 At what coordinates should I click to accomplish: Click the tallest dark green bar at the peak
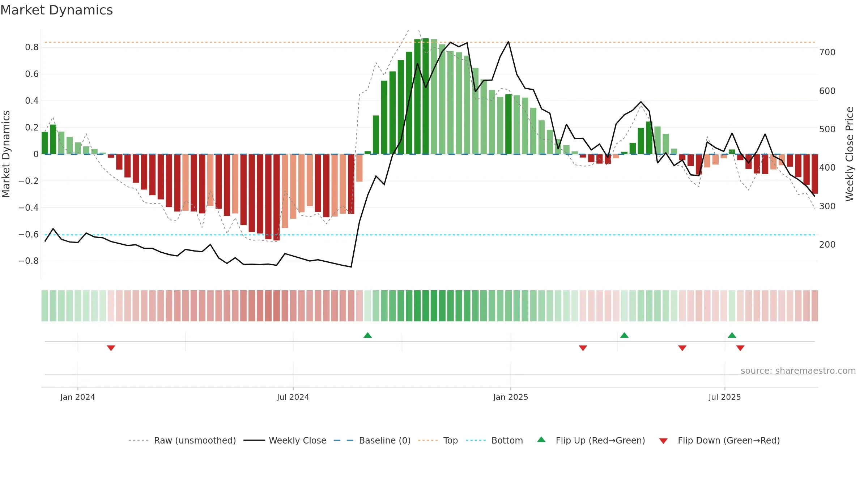point(426,96)
